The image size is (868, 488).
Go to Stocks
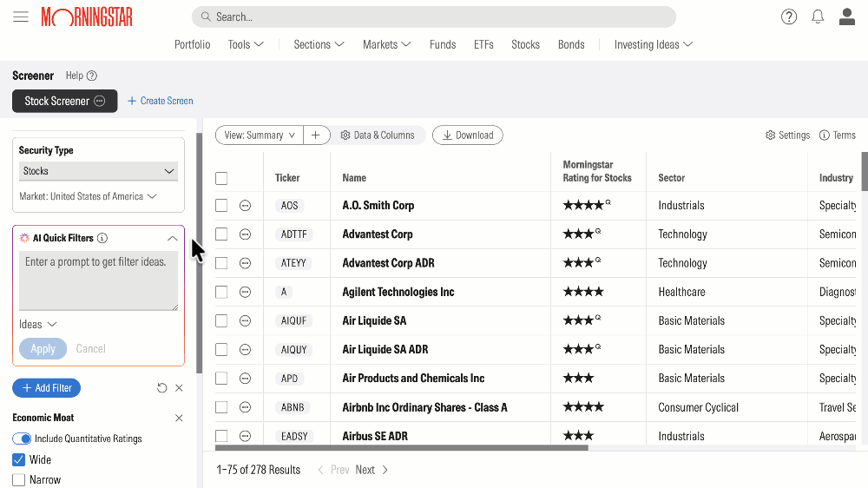(x=525, y=44)
